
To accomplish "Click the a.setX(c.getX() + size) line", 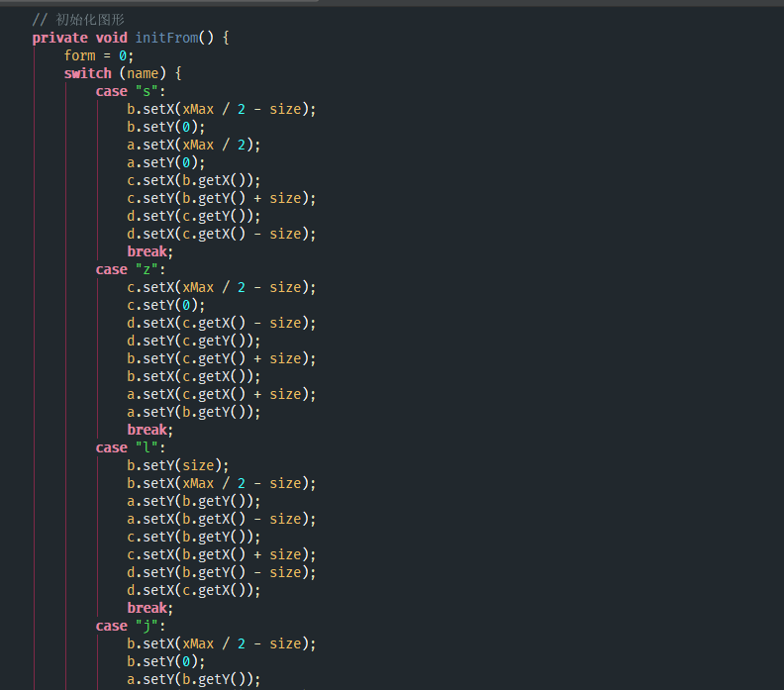I will (x=222, y=394).
